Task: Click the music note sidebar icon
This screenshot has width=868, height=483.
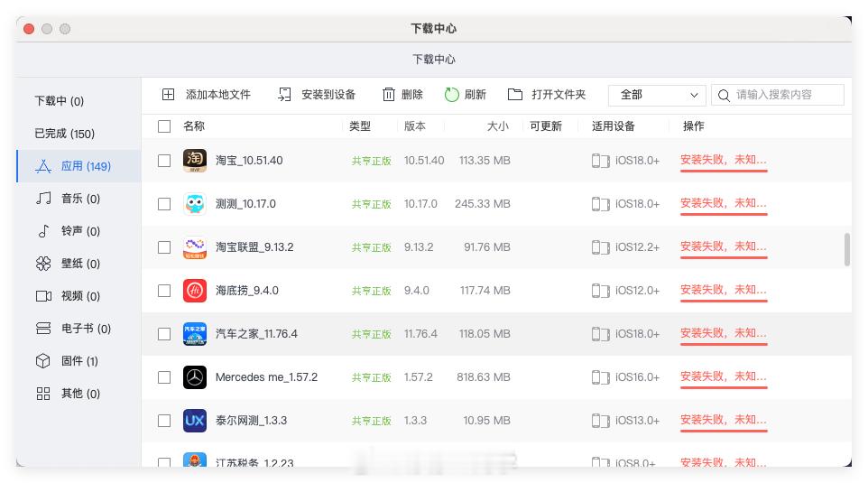Action: (43, 199)
